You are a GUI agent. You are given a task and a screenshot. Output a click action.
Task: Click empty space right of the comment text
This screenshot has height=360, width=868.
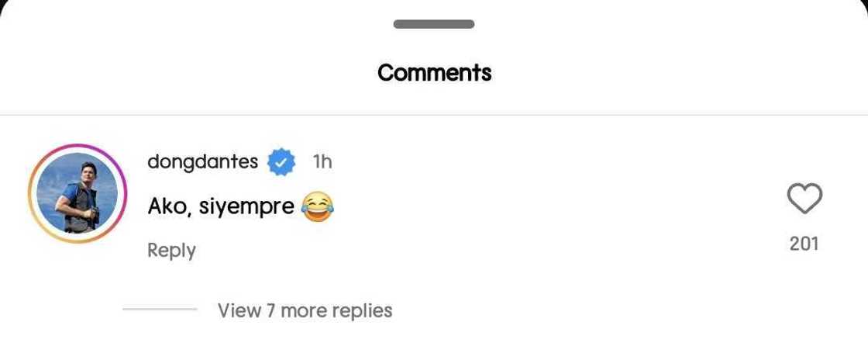pos(542,207)
